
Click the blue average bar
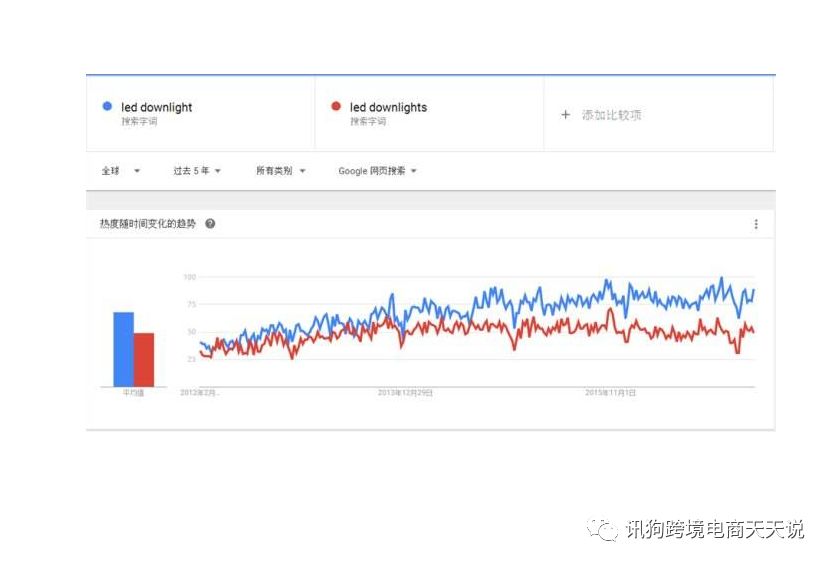123,348
